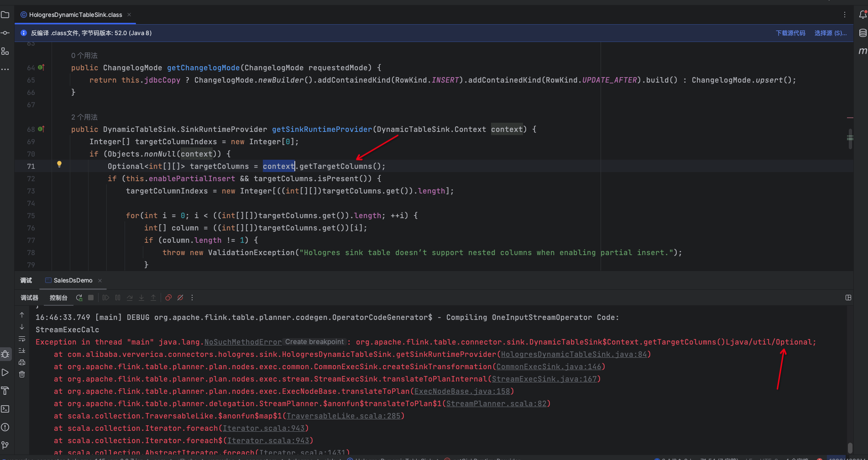868x460 pixels.
Task: Open the editor tabs options menu
Action: (845, 15)
